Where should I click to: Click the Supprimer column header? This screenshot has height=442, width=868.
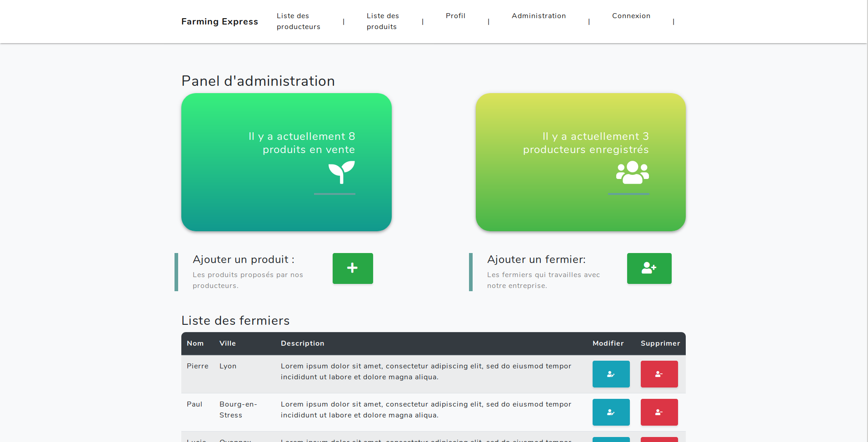click(660, 343)
